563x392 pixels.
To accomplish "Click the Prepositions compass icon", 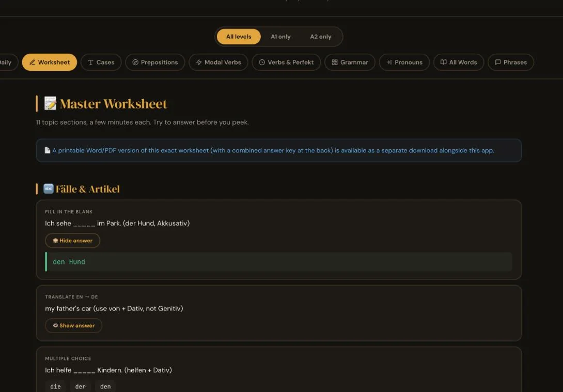I will pos(135,62).
